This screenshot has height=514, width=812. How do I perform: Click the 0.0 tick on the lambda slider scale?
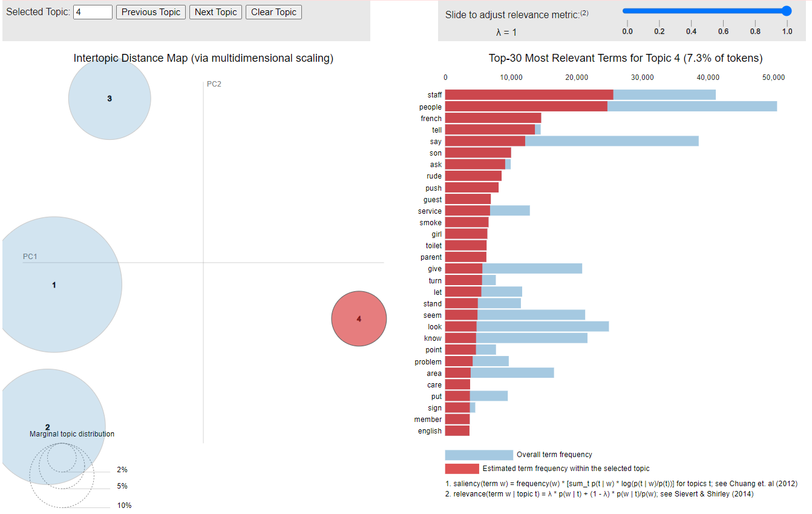[x=627, y=31]
